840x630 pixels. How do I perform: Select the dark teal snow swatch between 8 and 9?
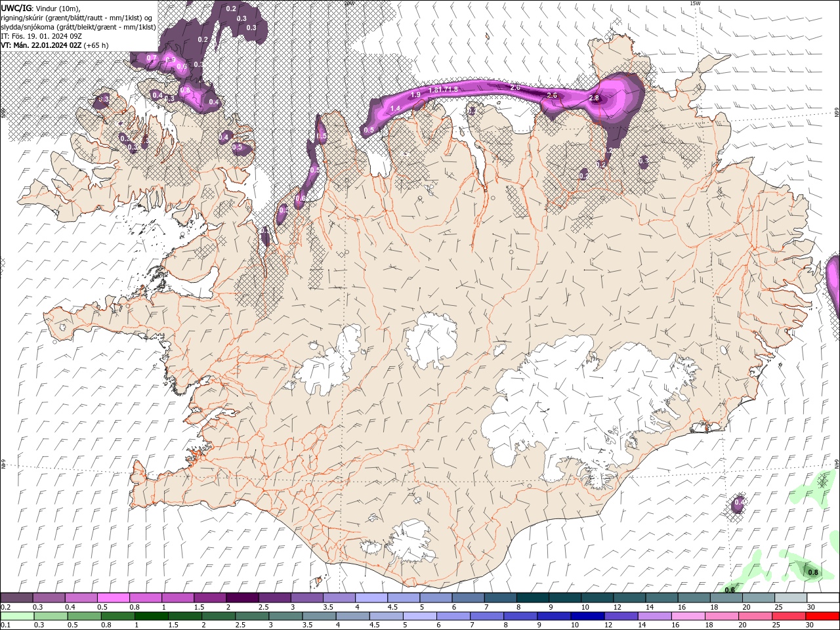(x=532, y=598)
